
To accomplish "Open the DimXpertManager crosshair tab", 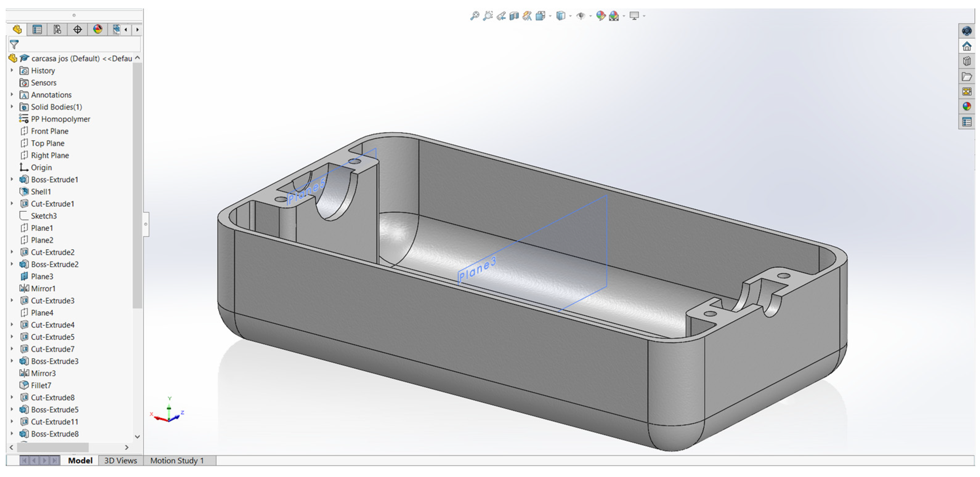I will pos(77,29).
